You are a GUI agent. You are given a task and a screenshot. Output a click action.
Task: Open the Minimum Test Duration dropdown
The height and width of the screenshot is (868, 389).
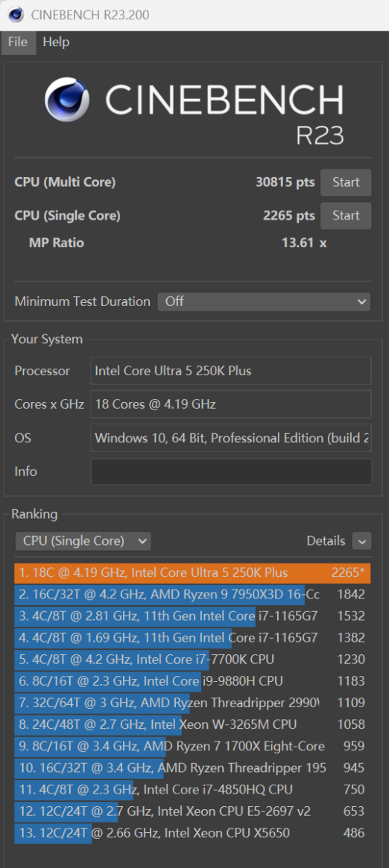coord(265,301)
